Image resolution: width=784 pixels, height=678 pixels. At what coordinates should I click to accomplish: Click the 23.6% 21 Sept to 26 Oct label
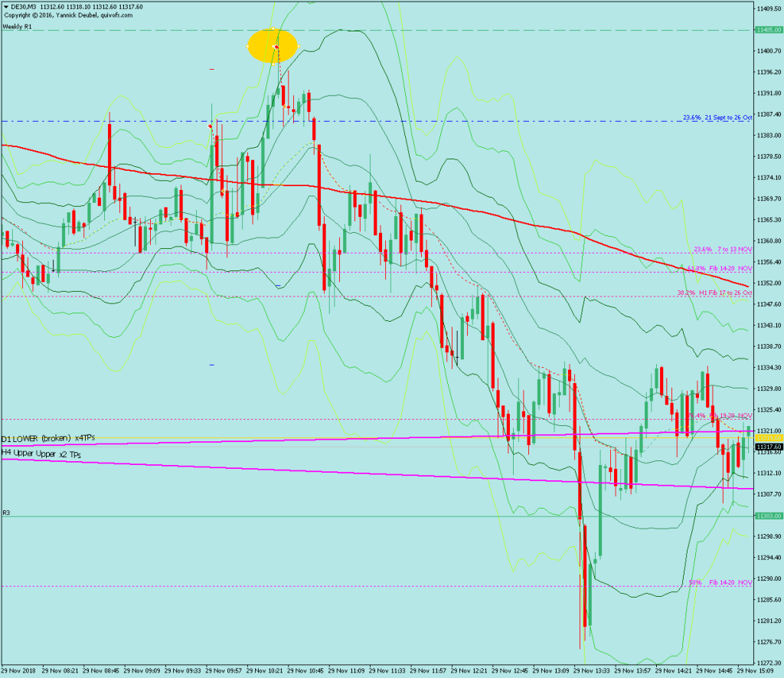pos(717,117)
